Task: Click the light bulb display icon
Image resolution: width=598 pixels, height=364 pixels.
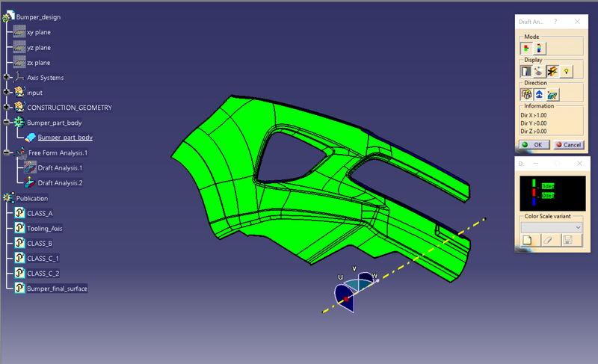Action: [567, 71]
